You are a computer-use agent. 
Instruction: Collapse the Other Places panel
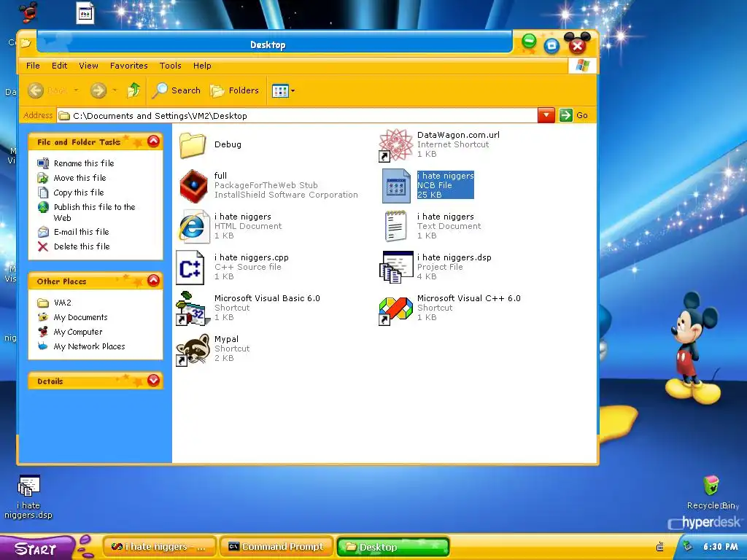tap(153, 281)
